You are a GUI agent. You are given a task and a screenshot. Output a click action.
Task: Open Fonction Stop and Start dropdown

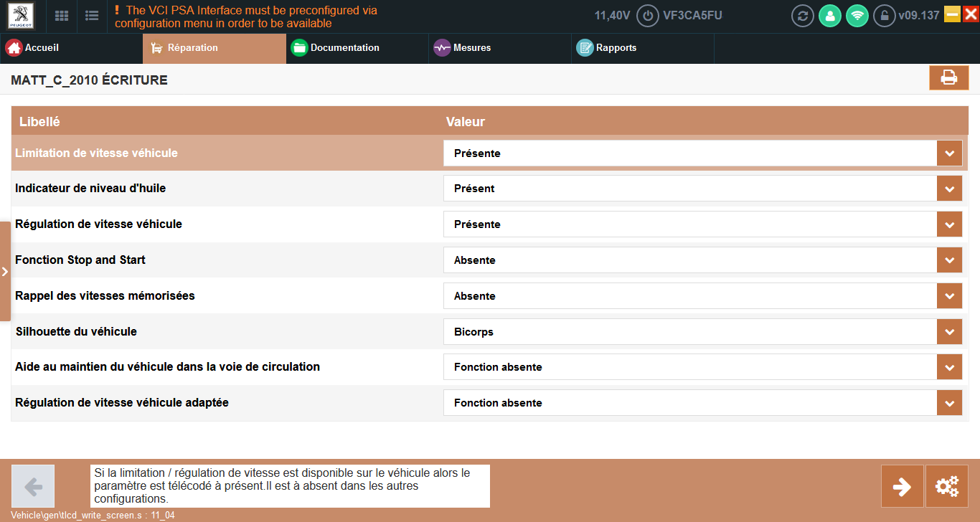tap(949, 260)
